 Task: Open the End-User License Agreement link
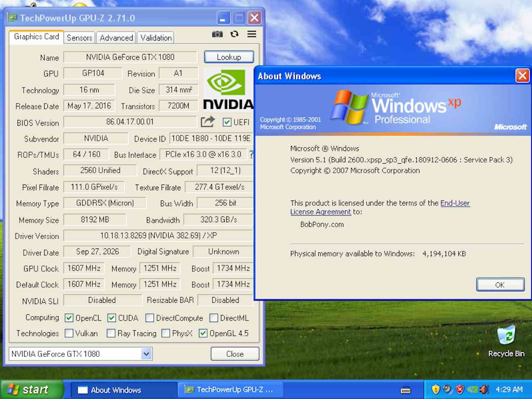[380, 207]
